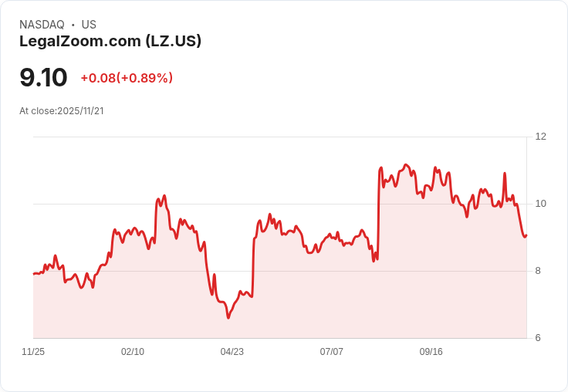Click the NASDAQ exchange label

pos(42,25)
